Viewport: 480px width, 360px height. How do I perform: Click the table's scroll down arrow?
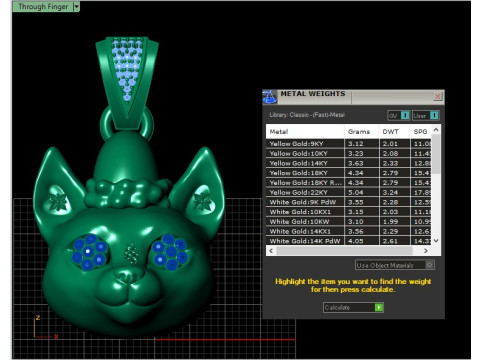(436, 241)
